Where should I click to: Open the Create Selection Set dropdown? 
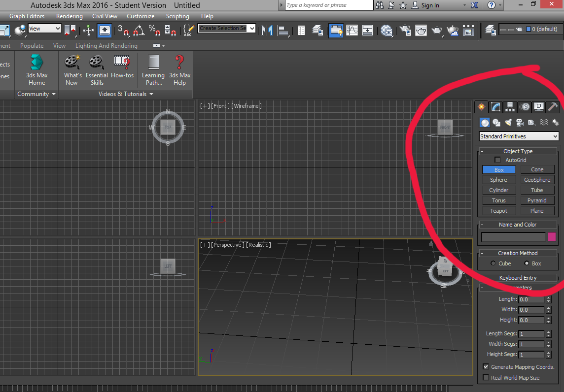[227, 29]
